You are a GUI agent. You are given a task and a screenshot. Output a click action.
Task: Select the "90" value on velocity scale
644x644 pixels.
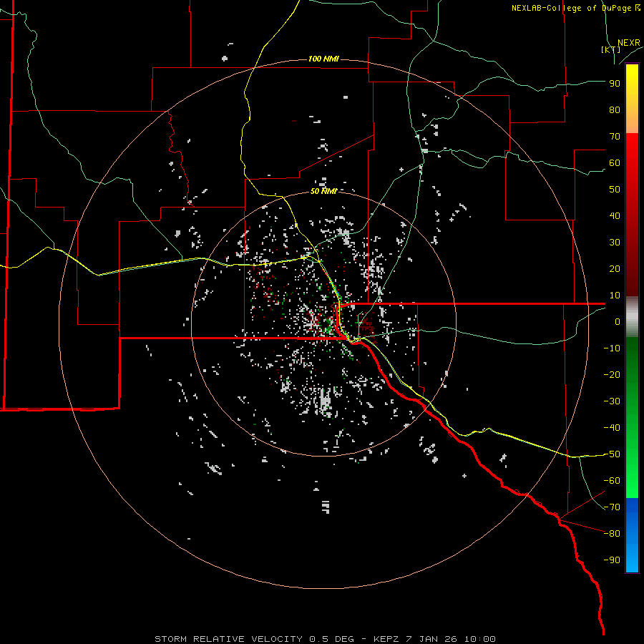pyautogui.click(x=615, y=84)
